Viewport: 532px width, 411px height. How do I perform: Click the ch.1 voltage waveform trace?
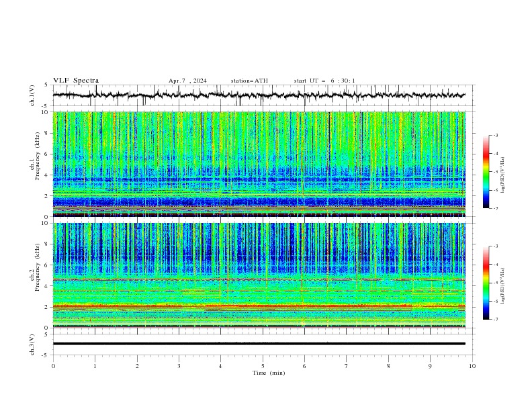pyautogui.click(x=259, y=95)
